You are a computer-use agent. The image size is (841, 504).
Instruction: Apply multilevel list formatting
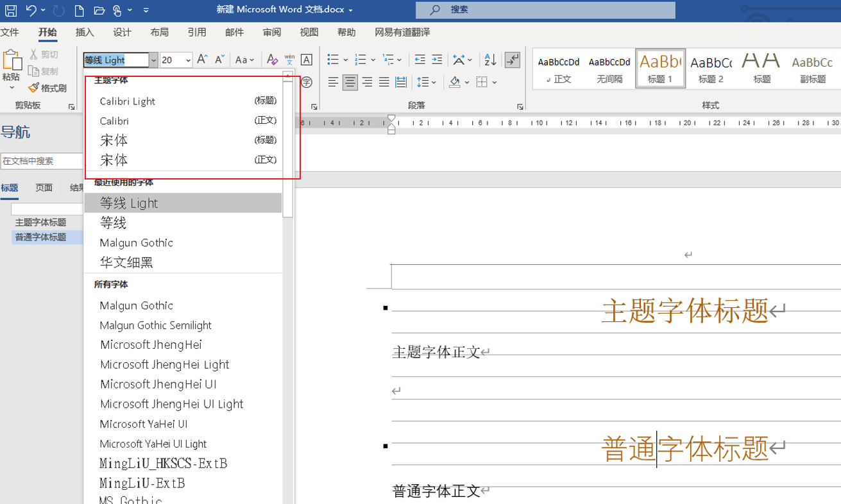[389, 60]
